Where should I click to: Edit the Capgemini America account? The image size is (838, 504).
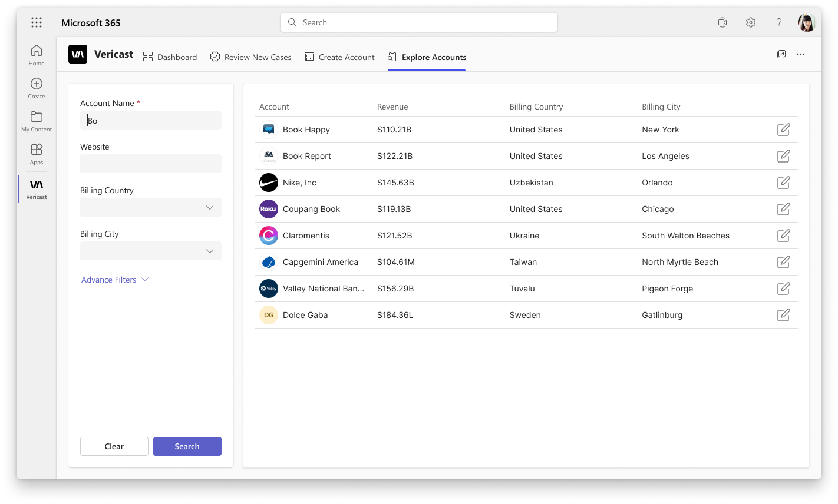click(783, 262)
